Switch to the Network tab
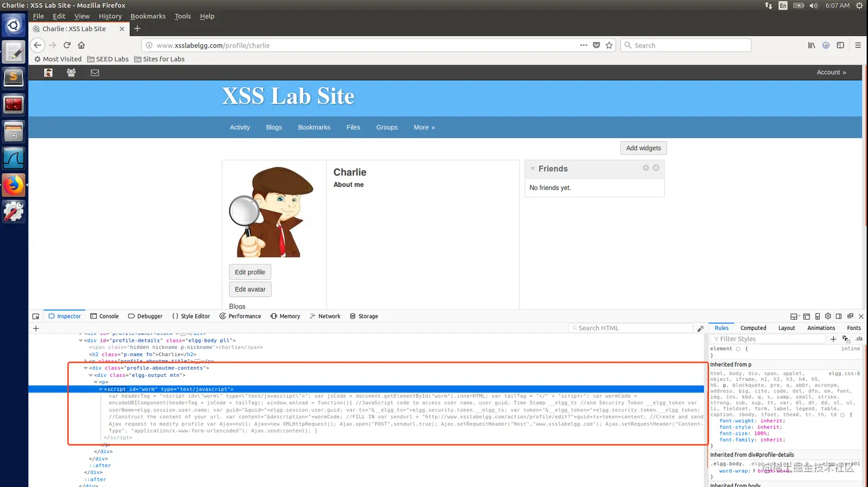Screen dimensions: 868x487 pos(325,316)
